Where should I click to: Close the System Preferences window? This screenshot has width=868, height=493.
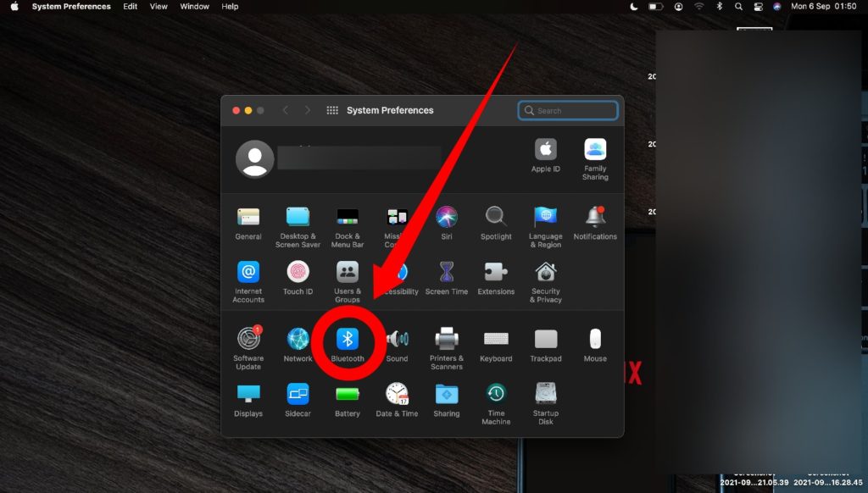coord(236,111)
